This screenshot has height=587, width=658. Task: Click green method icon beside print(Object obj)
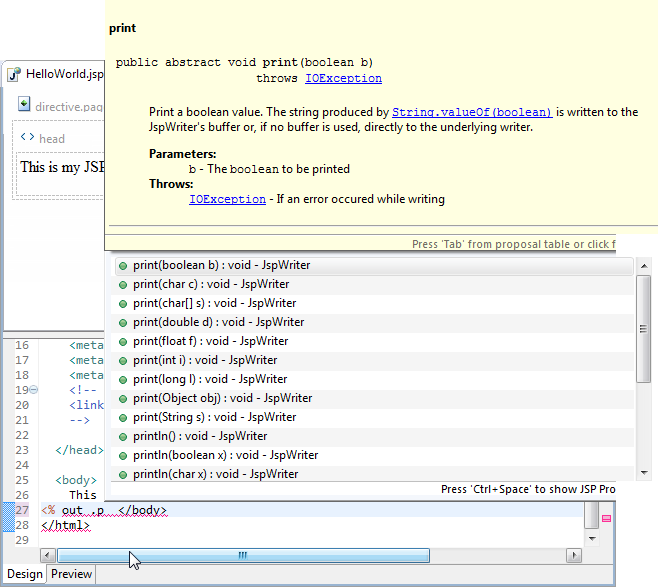122,398
